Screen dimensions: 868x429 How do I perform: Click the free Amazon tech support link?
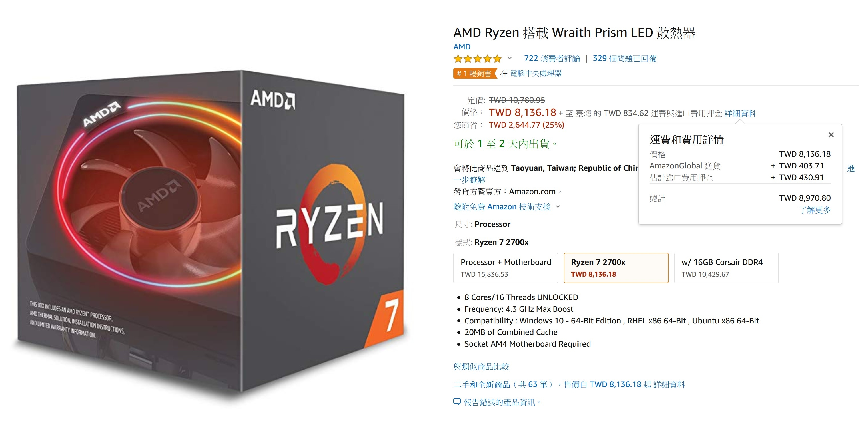[x=502, y=206]
